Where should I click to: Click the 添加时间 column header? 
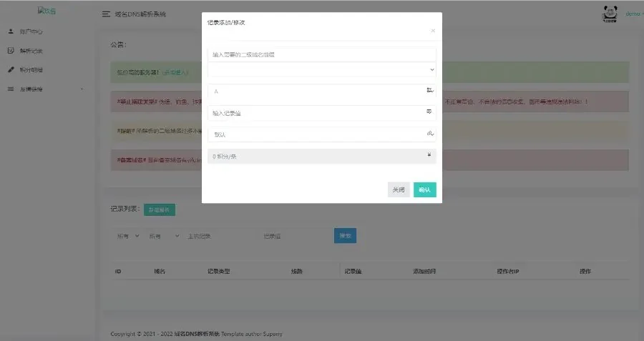tap(424, 271)
